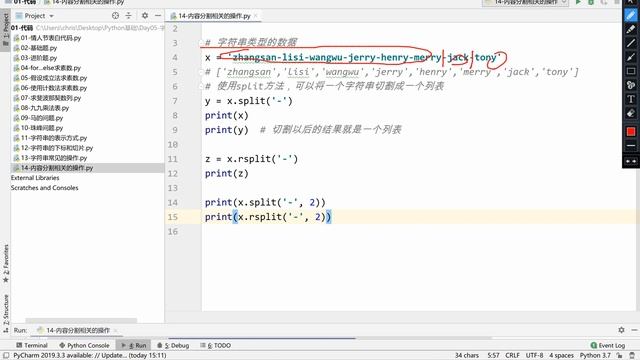The image size is (640, 360).
Task: Start debugging with the bug icon
Action: coord(591,2)
